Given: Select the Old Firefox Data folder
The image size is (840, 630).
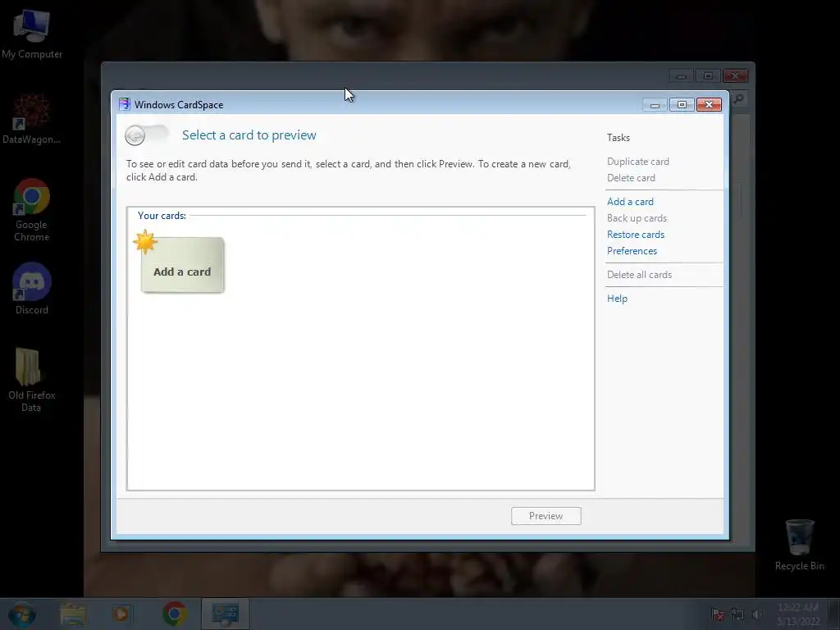Looking at the screenshot, I should pyautogui.click(x=32, y=381).
